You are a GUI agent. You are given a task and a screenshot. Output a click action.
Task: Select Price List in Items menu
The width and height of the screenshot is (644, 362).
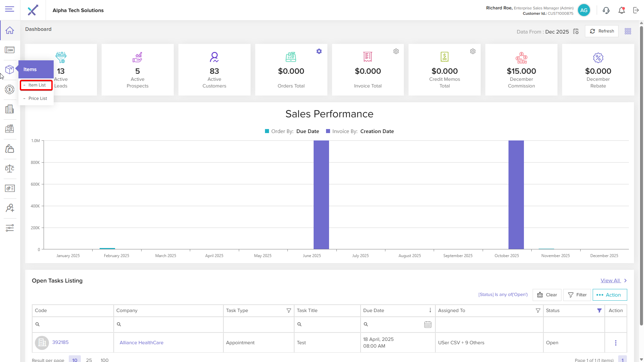coord(38,99)
